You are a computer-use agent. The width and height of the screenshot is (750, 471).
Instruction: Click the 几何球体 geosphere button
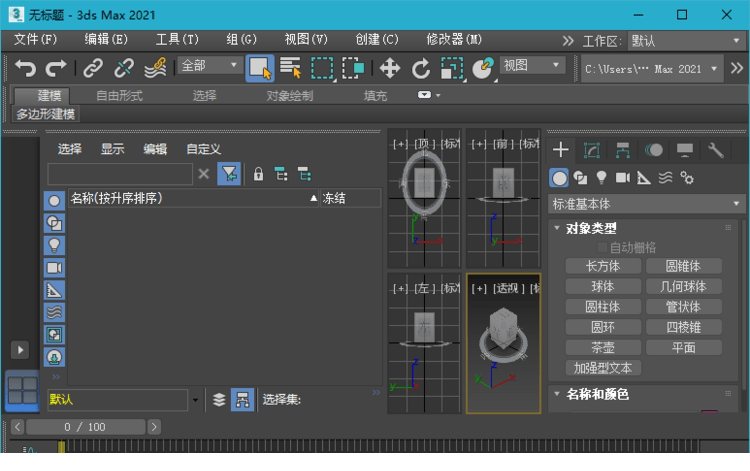684,287
